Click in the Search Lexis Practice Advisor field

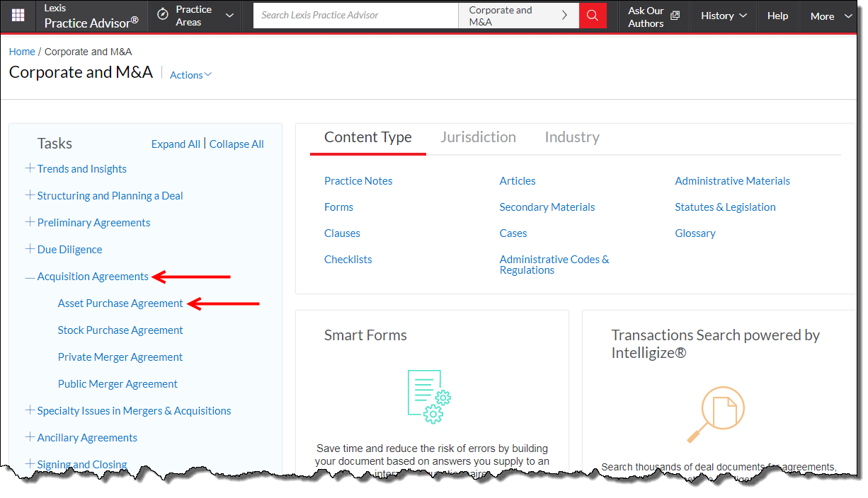[356, 16]
